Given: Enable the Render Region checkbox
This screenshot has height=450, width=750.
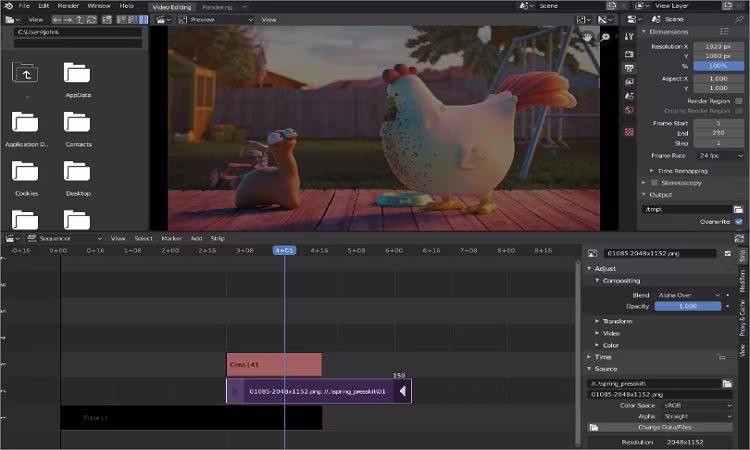Looking at the screenshot, I should pyautogui.click(x=739, y=101).
